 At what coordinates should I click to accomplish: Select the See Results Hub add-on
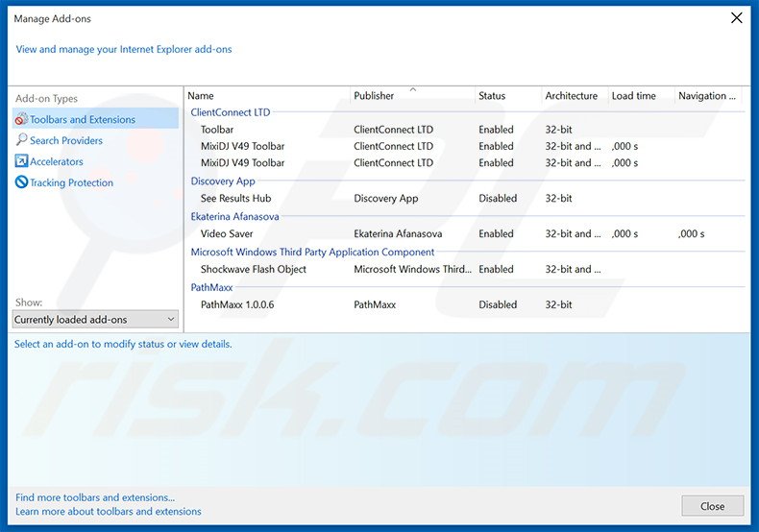click(x=235, y=199)
